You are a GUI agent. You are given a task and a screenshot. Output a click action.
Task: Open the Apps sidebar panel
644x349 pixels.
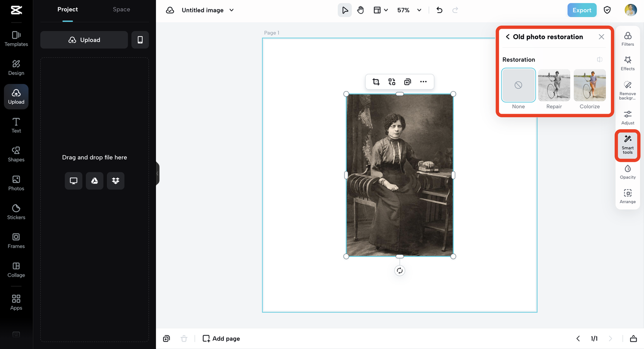(x=16, y=303)
